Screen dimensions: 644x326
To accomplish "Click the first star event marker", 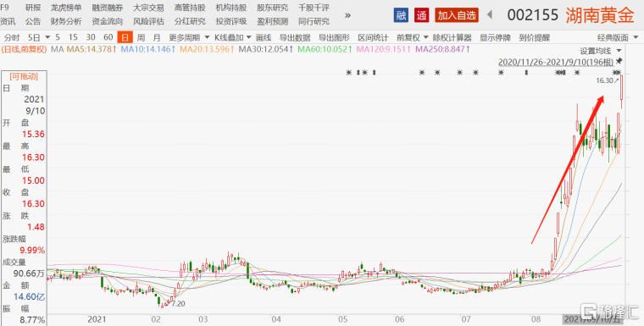I will click(349, 73).
